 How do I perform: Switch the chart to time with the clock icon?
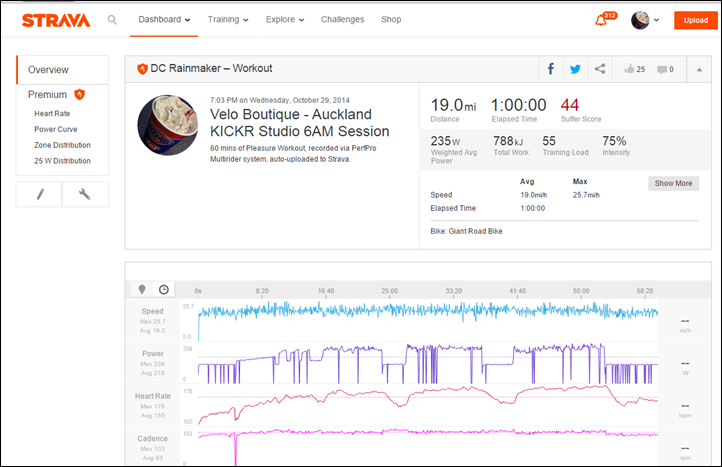(163, 289)
